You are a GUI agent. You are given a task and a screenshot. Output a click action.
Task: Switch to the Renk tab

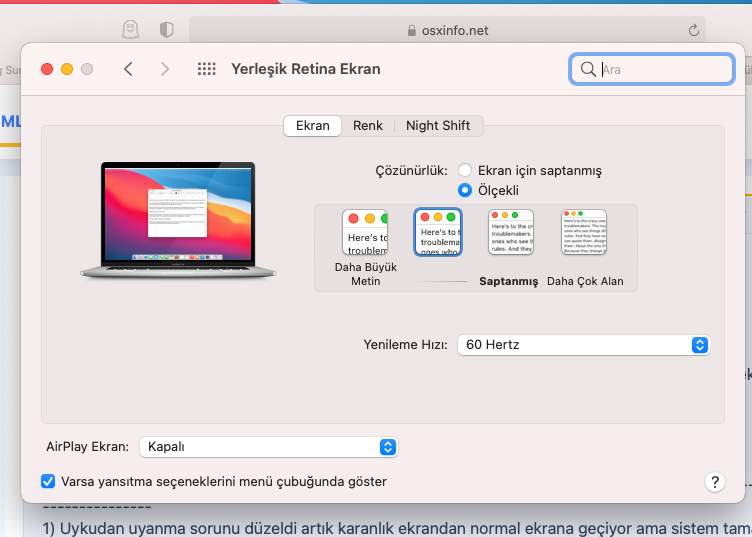pos(368,126)
